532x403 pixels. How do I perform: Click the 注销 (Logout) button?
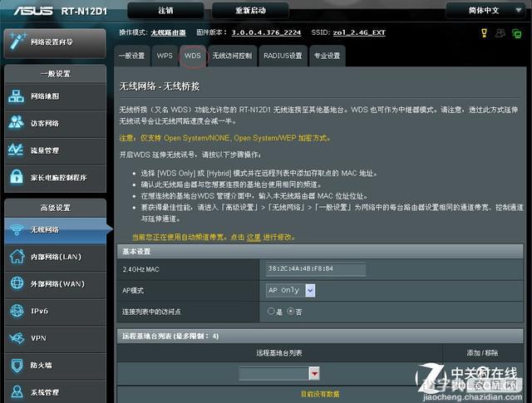pyautogui.click(x=165, y=11)
